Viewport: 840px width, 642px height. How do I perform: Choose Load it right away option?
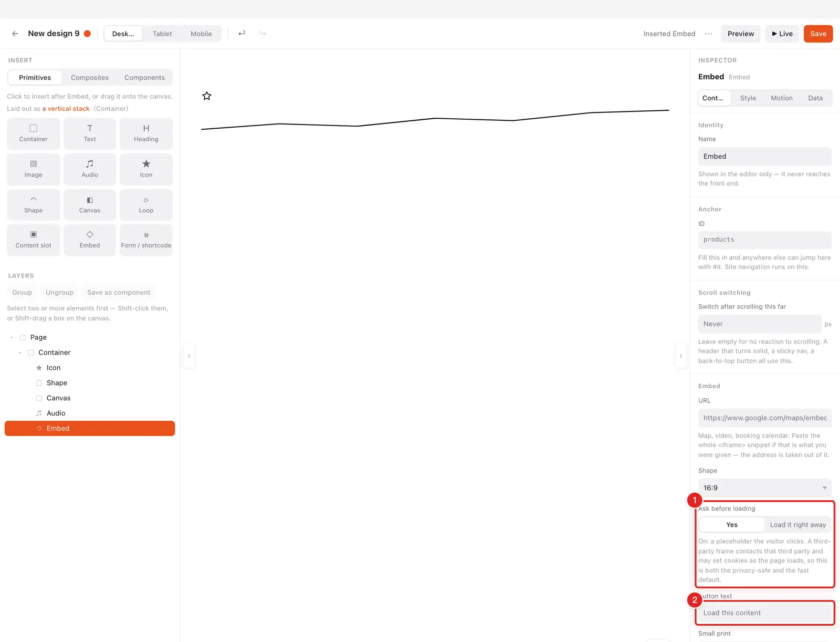(x=798, y=525)
